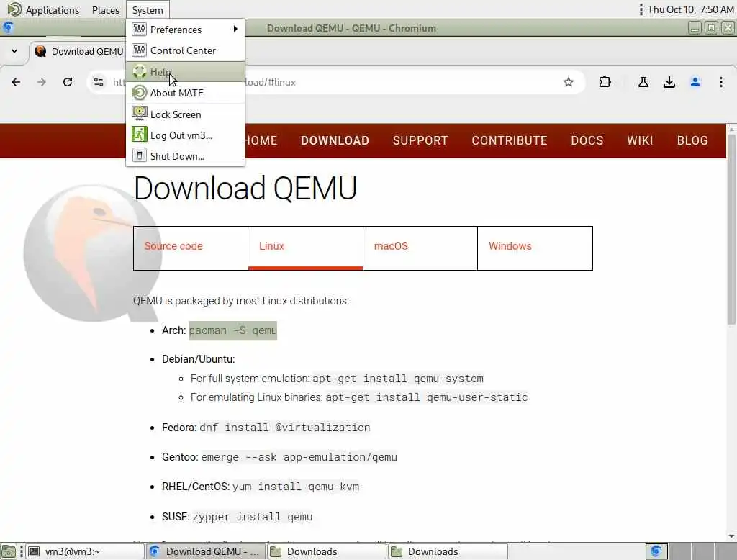Click the About MATE logo icon
This screenshot has height=560, width=737.
(139, 93)
